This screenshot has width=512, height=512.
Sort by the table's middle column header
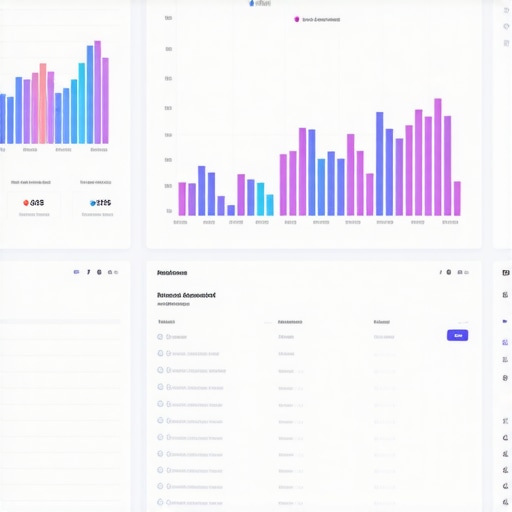tap(290, 322)
